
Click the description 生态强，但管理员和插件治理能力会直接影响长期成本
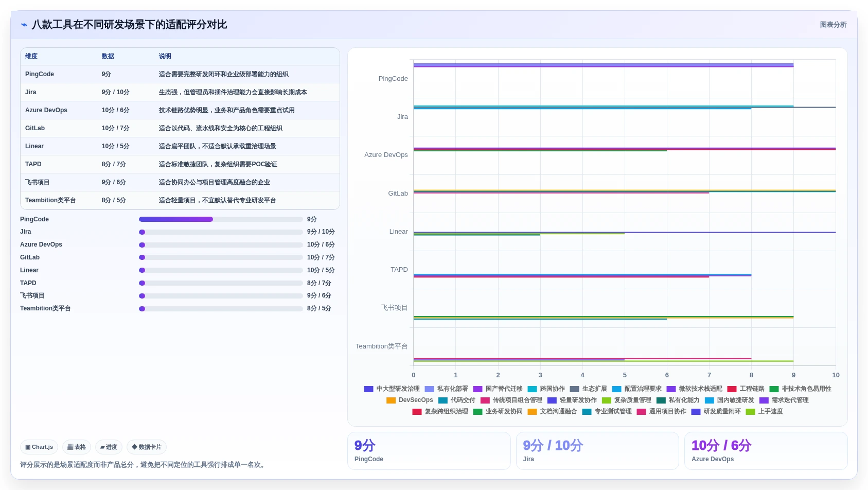click(233, 92)
